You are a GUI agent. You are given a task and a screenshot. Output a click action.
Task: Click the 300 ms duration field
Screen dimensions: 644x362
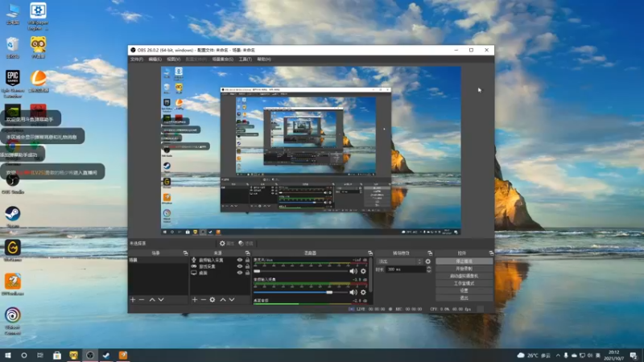point(407,269)
